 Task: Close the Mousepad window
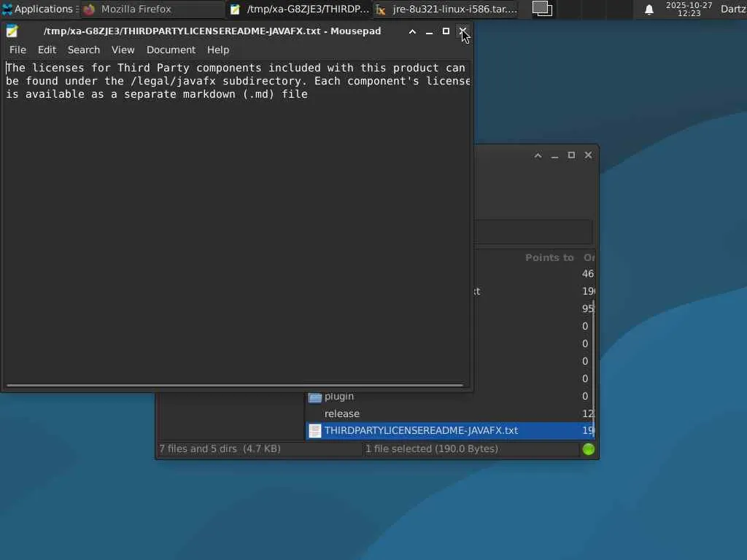(x=462, y=31)
